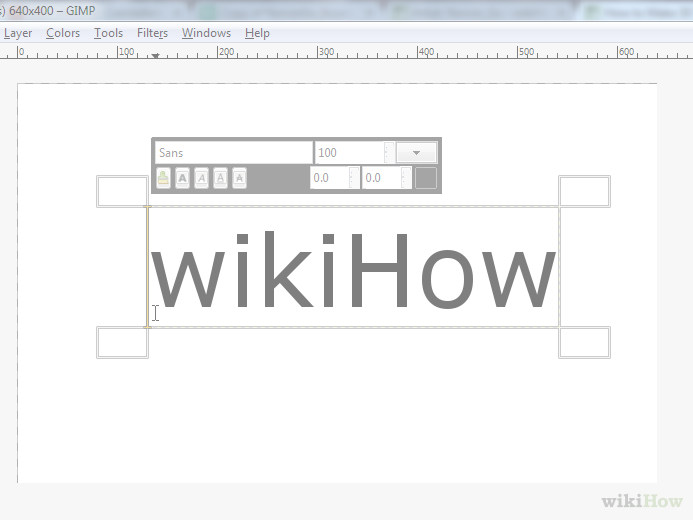Toggle bold text style
693x520 pixels.
click(x=183, y=178)
